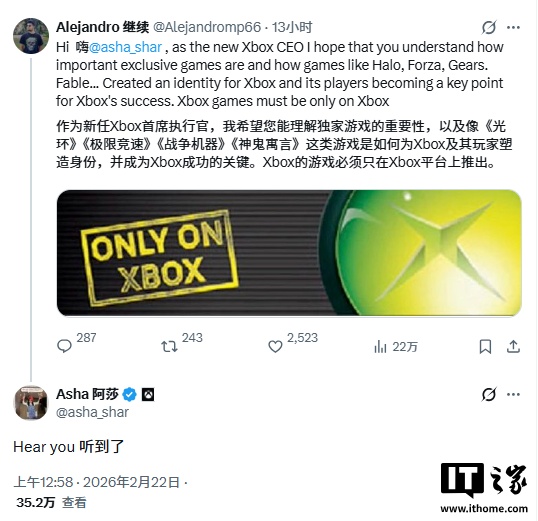The image size is (538, 521).
Task: Click the 13小时 timestamp on the tweet
Action: tap(292, 27)
